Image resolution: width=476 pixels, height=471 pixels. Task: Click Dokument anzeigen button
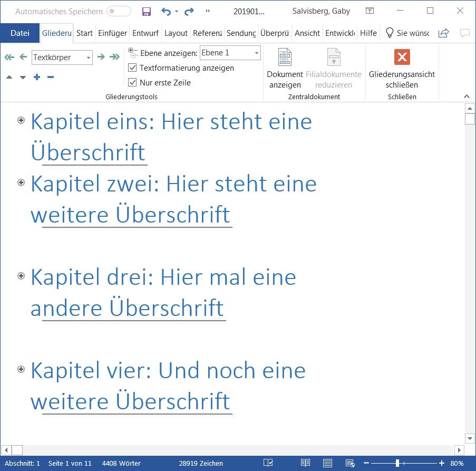tap(285, 68)
